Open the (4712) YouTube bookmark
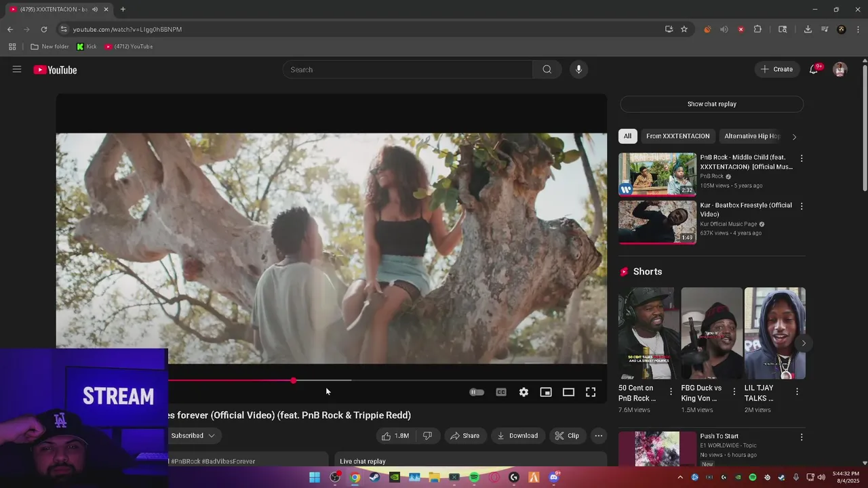This screenshot has height=488, width=868. (129, 47)
